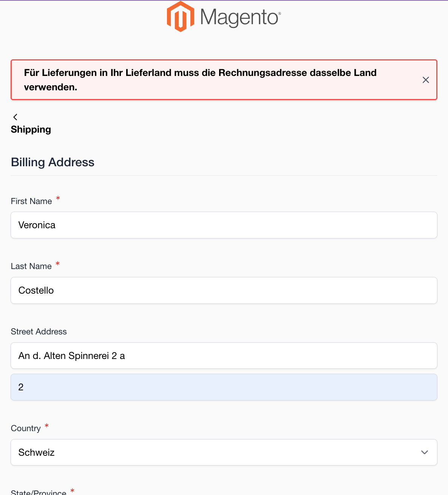The height and width of the screenshot is (495, 448).
Task: Dismiss the red error alert with X
Action: [426, 80]
